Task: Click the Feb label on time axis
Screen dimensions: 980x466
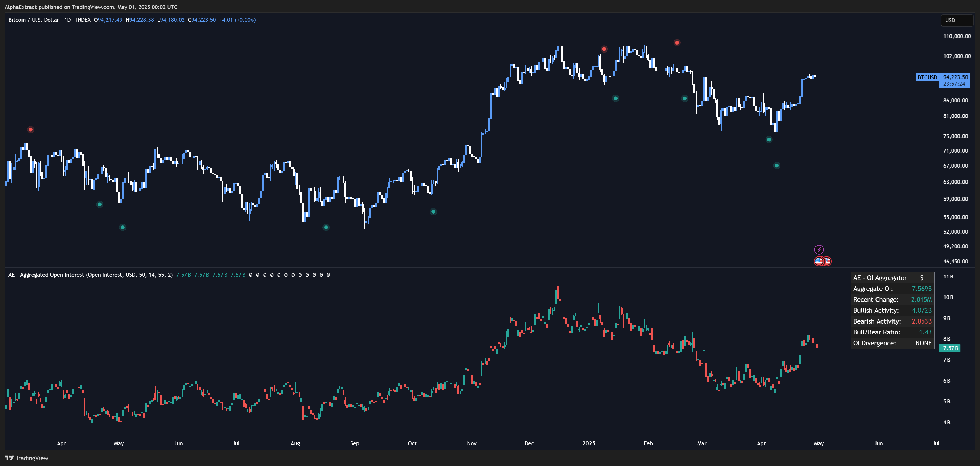Action: pyautogui.click(x=648, y=443)
